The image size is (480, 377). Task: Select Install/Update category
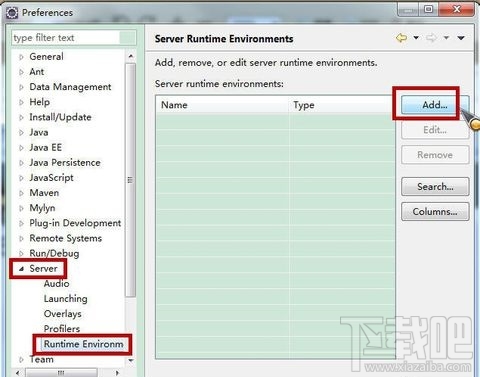click(60, 117)
